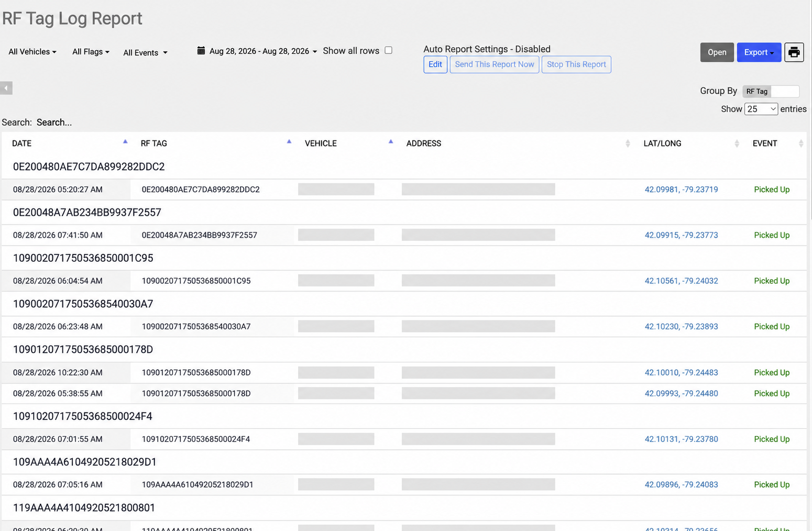Image resolution: width=812 pixels, height=531 pixels.
Task: Select group header 1090020717505368540030A7
Action: (83, 304)
